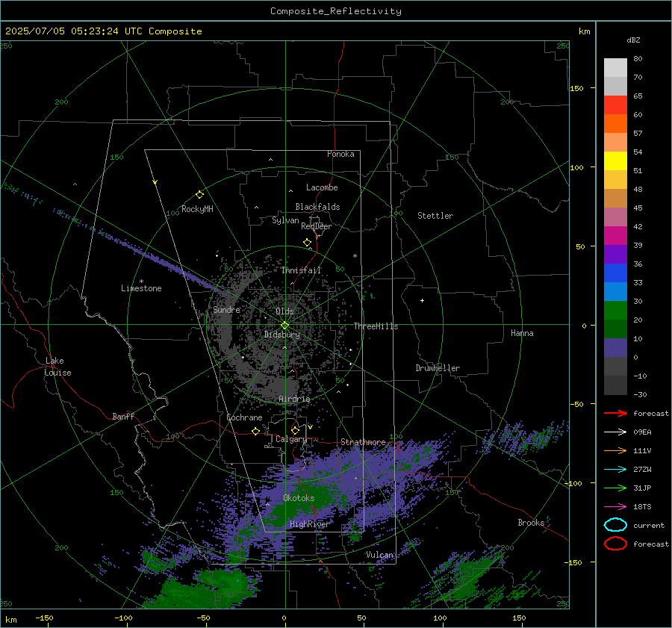Click the Brooks label
Screen dimensions: 672x628
(531, 523)
